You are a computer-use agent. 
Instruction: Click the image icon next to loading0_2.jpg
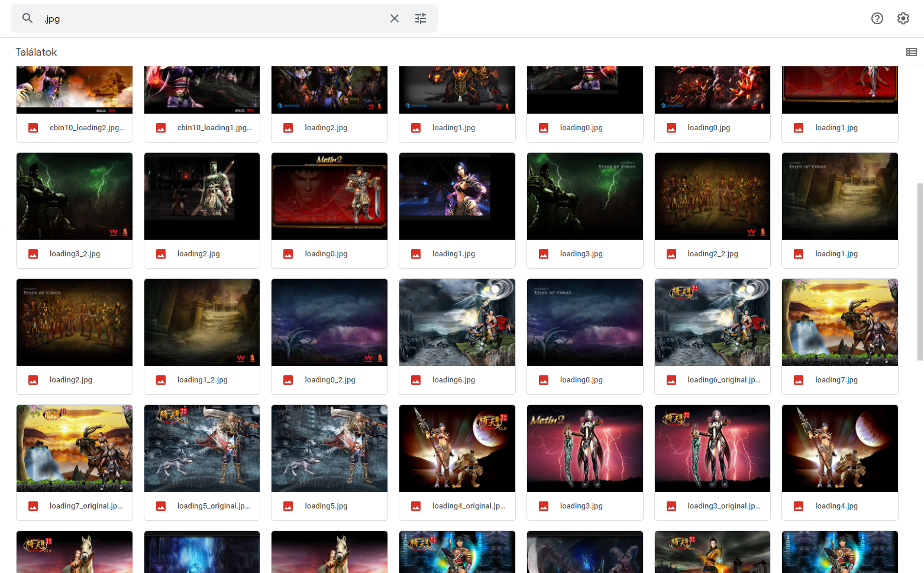(288, 379)
